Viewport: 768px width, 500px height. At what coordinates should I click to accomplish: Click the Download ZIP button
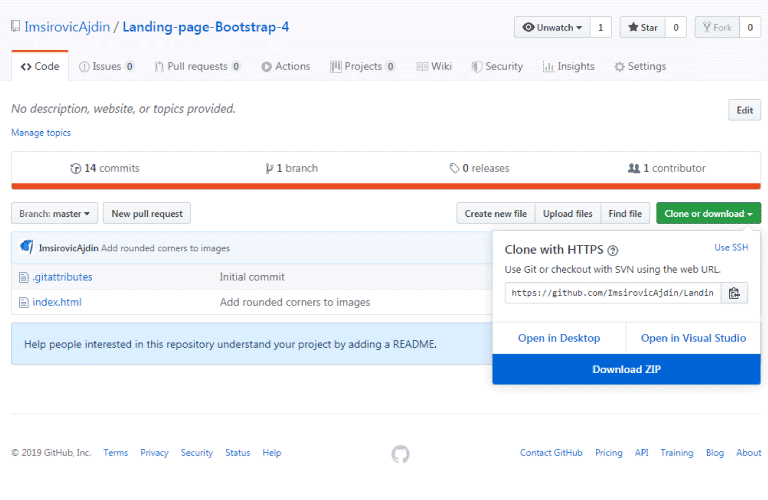click(626, 369)
